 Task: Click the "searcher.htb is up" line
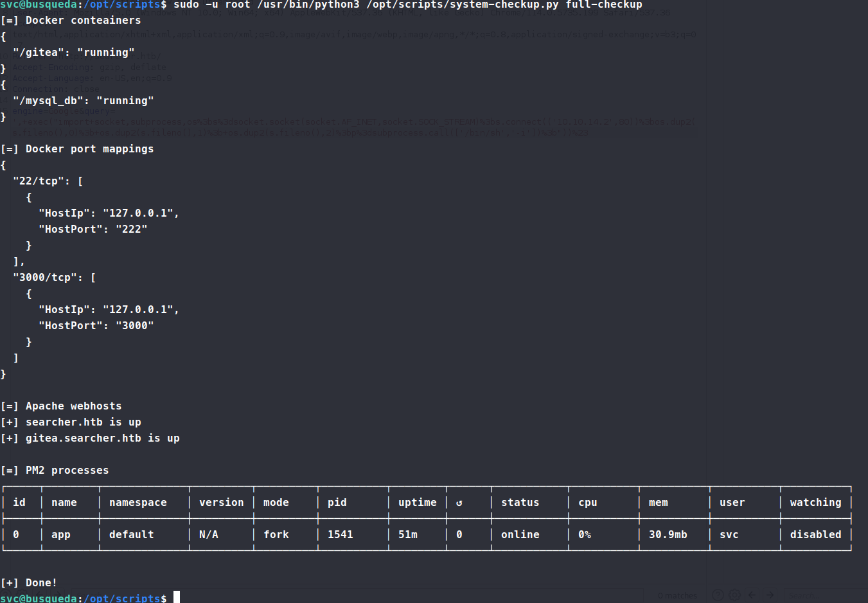click(x=83, y=422)
